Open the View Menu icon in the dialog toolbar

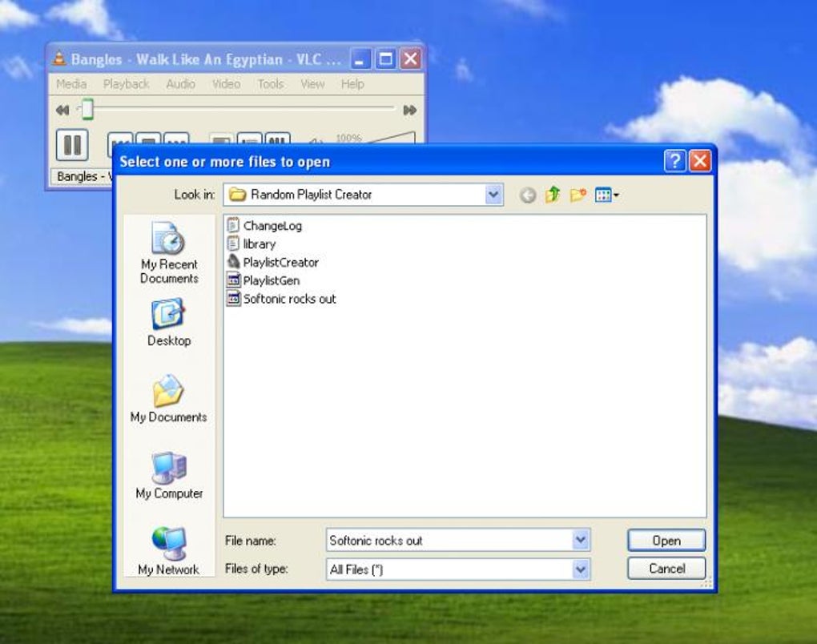click(x=606, y=195)
